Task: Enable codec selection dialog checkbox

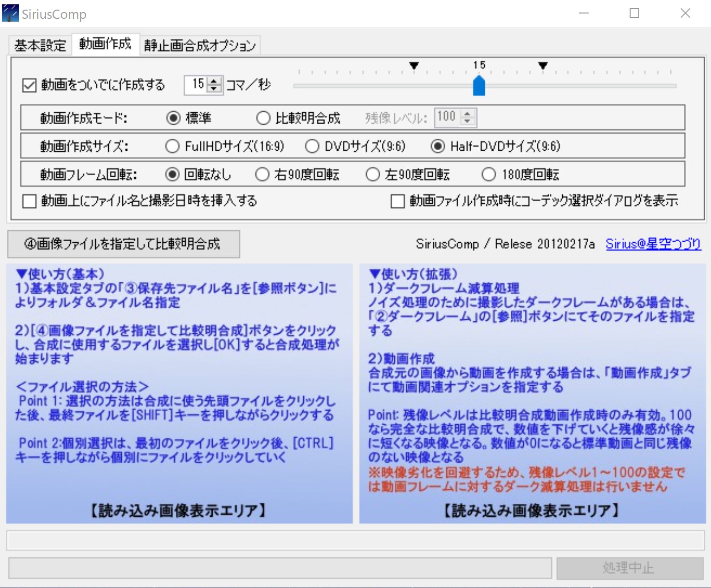Action: point(398,201)
